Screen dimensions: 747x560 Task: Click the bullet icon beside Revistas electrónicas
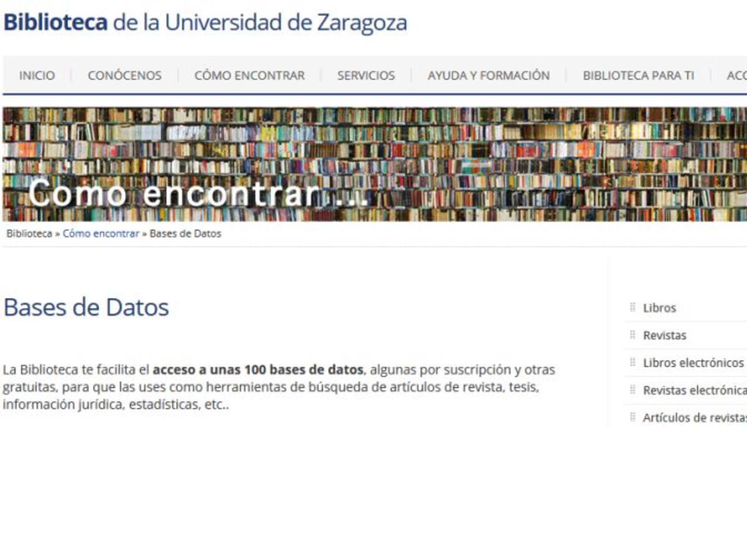click(632, 390)
